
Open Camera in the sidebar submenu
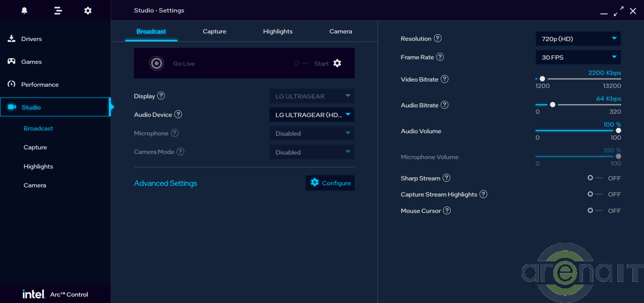(x=35, y=186)
